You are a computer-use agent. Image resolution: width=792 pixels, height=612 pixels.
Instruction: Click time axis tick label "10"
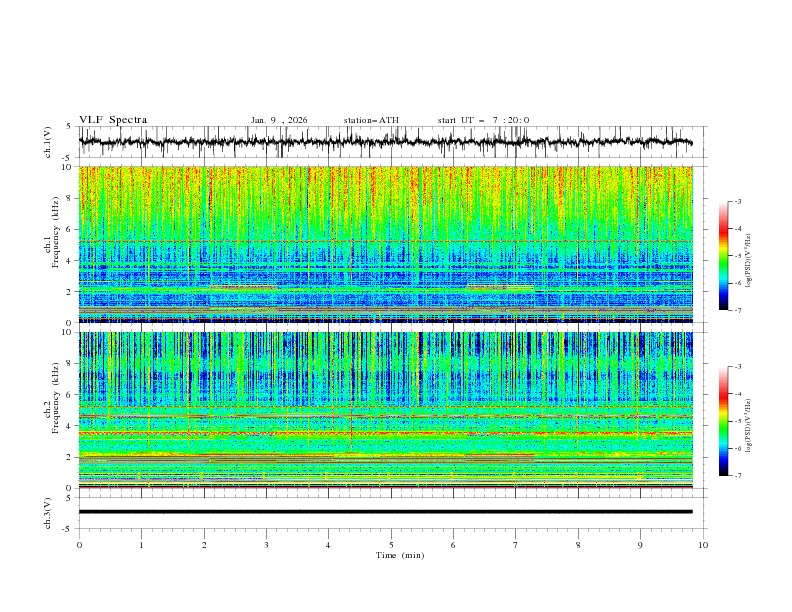tap(703, 545)
